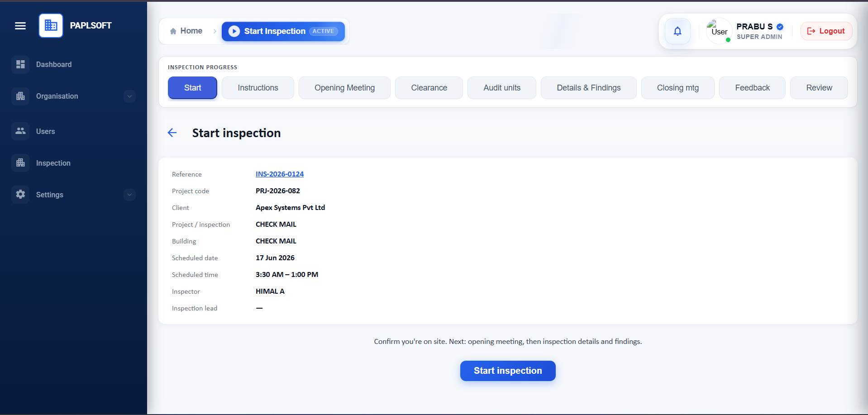The image size is (868, 415).
Task: Switch to the Instructions step
Action: (x=258, y=88)
